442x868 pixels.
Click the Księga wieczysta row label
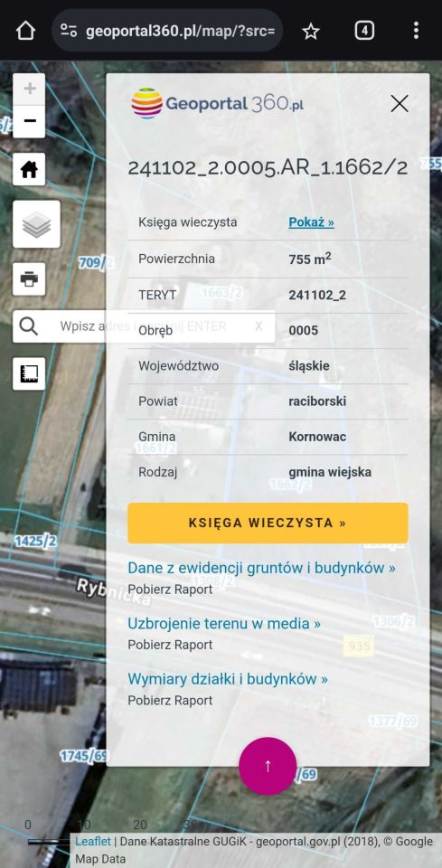(187, 222)
